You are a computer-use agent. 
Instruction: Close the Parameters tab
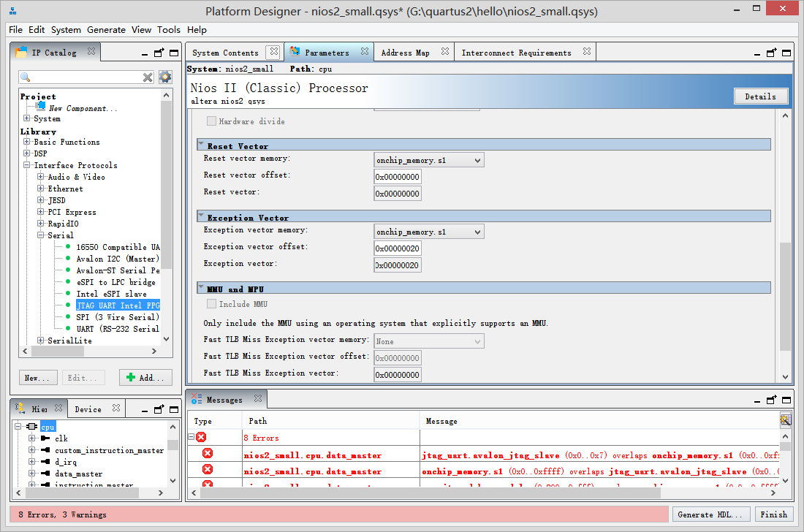click(x=365, y=51)
